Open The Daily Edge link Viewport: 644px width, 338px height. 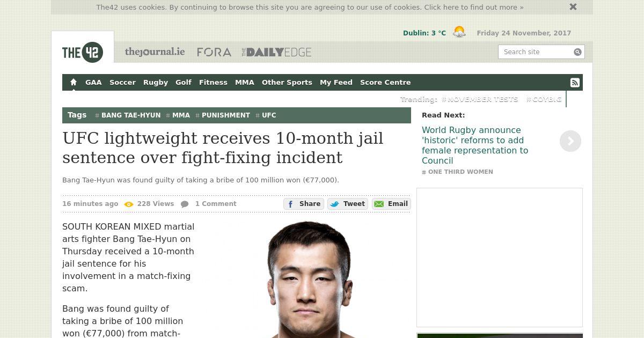pyautogui.click(x=276, y=52)
